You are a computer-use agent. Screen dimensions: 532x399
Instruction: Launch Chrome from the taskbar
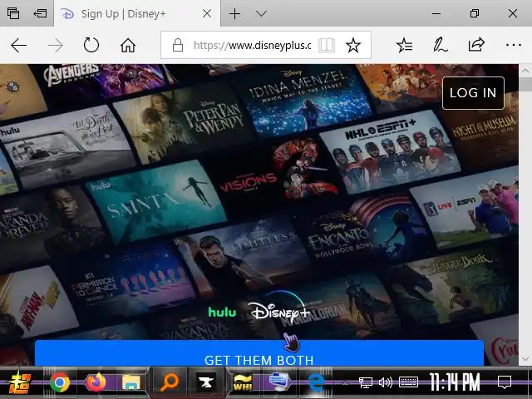coord(60,382)
